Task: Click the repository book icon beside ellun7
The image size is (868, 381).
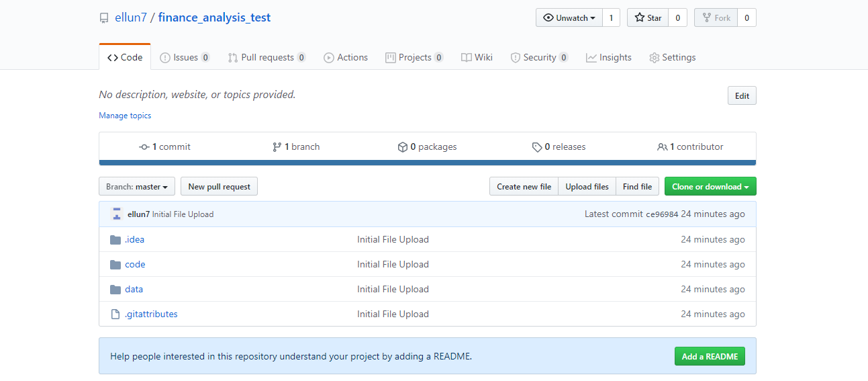Action: point(104,18)
